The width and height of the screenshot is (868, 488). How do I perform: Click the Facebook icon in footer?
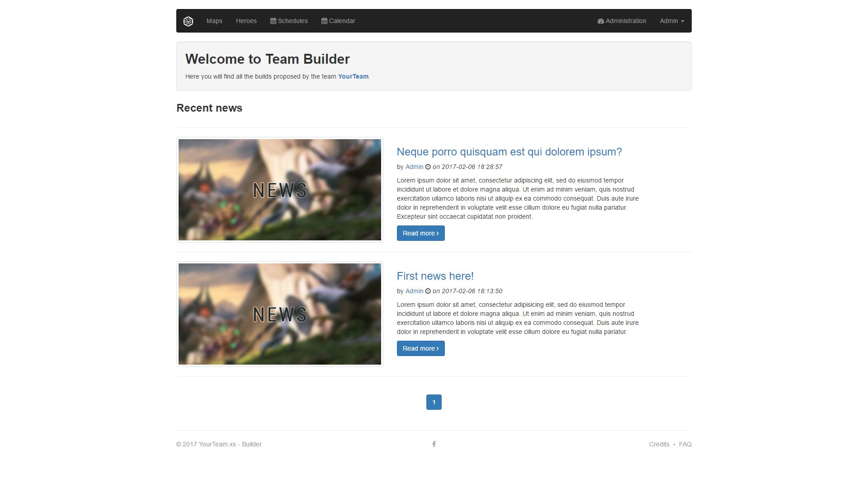(434, 444)
